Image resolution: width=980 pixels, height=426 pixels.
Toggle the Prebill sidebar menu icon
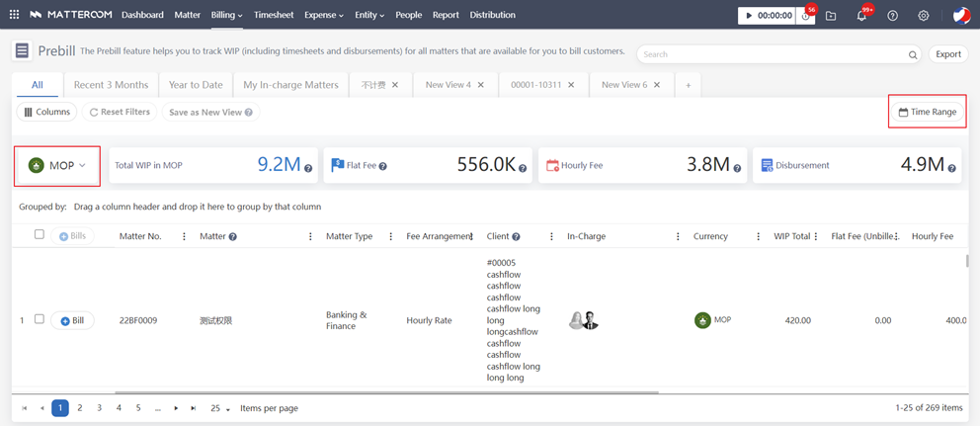pos(22,51)
